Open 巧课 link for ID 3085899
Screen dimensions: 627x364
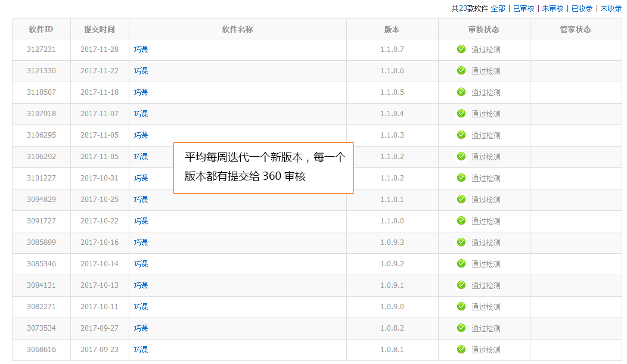[x=141, y=242]
